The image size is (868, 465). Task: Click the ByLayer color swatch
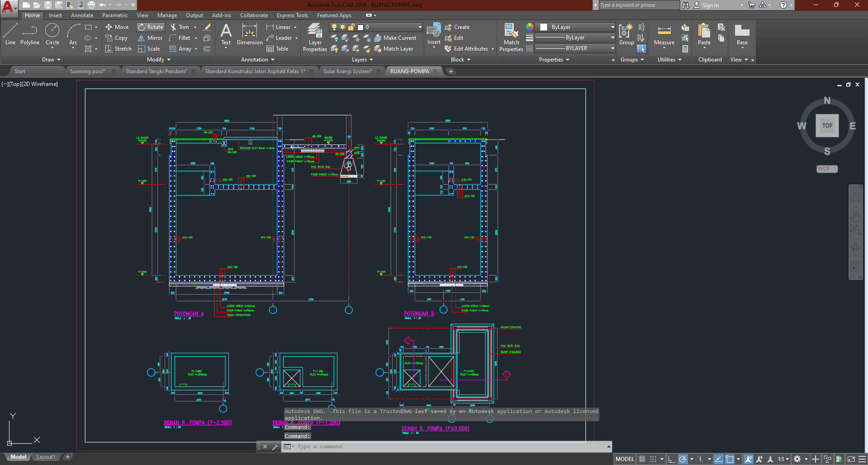coord(544,27)
